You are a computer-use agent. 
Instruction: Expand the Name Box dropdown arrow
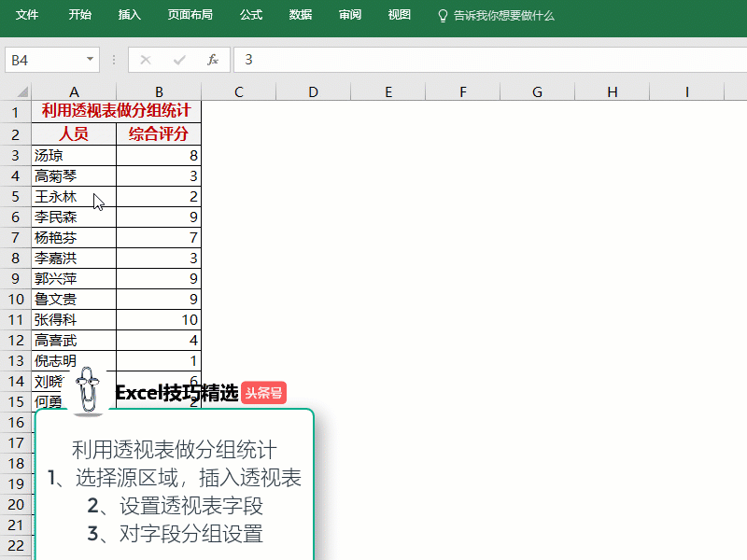coord(91,60)
